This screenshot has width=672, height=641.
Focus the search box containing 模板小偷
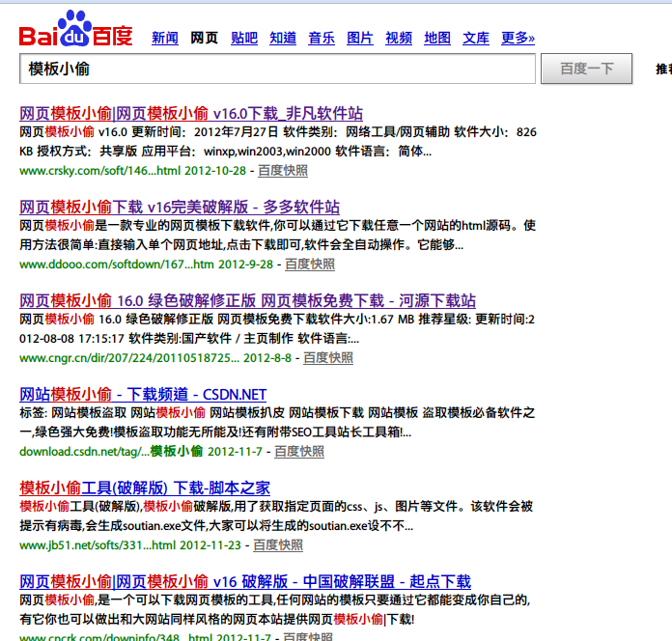(277, 69)
